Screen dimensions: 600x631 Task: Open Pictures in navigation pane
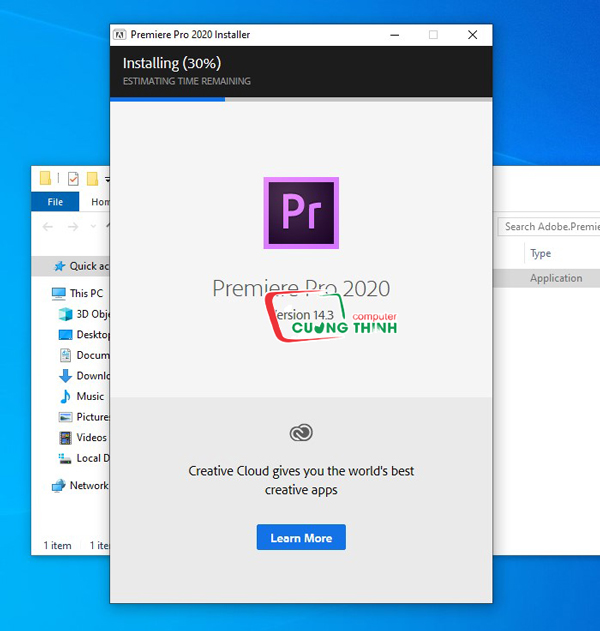[x=84, y=417]
